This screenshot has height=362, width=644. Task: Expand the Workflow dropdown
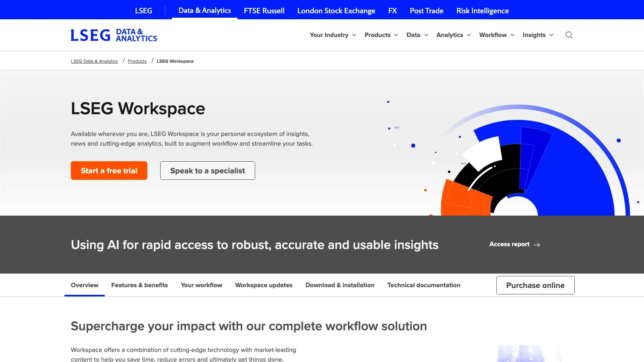(497, 35)
